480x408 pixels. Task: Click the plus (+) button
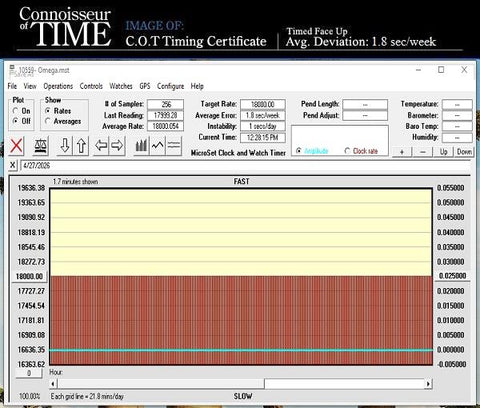pyautogui.click(x=402, y=152)
